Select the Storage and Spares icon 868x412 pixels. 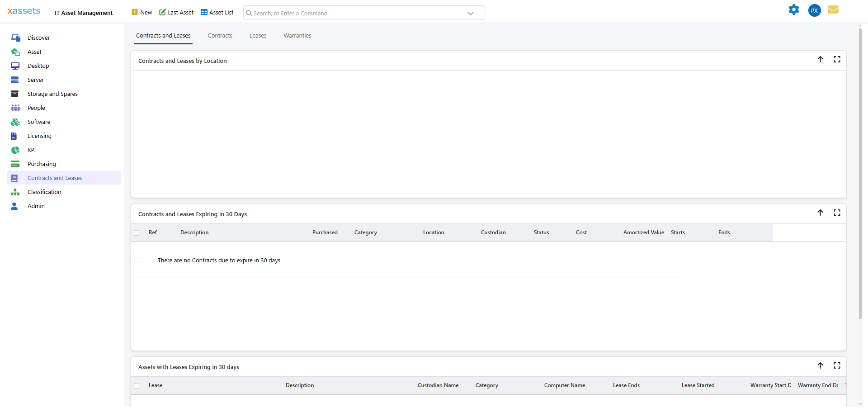click(15, 94)
